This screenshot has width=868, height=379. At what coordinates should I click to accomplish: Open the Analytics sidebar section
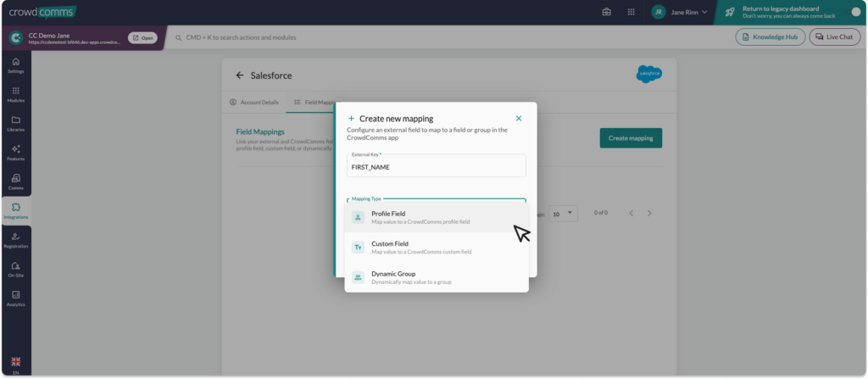15,298
